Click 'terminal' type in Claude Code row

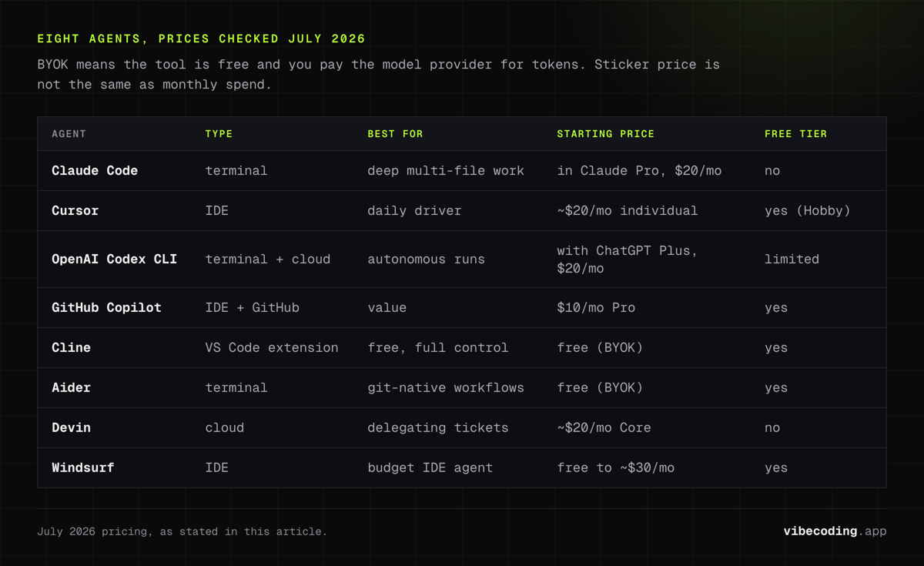tap(236, 171)
